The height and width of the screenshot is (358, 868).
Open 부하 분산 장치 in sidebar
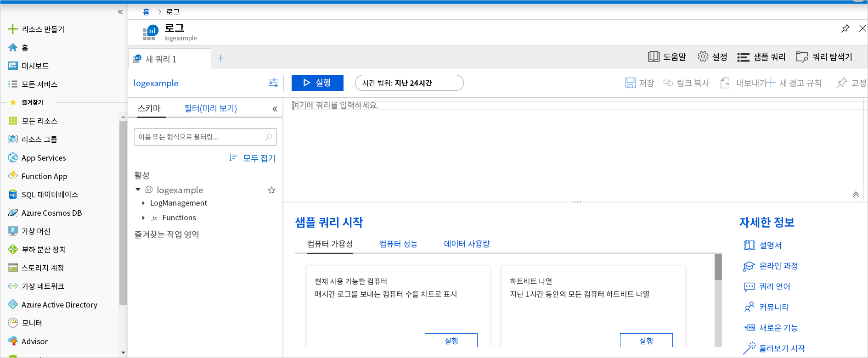(x=37, y=250)
